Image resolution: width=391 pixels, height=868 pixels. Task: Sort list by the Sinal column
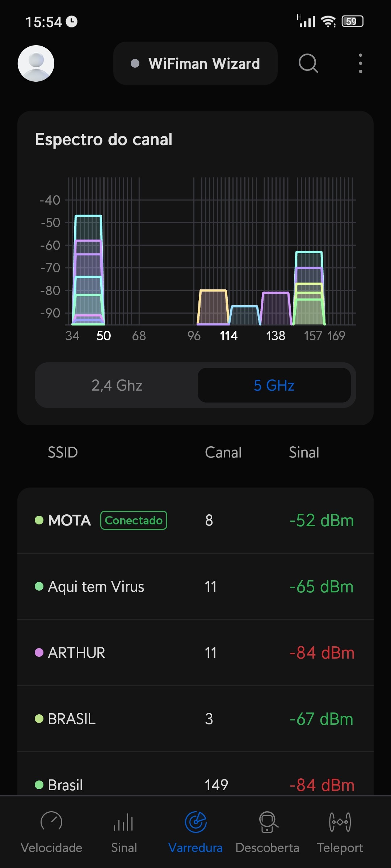point(304,452)
